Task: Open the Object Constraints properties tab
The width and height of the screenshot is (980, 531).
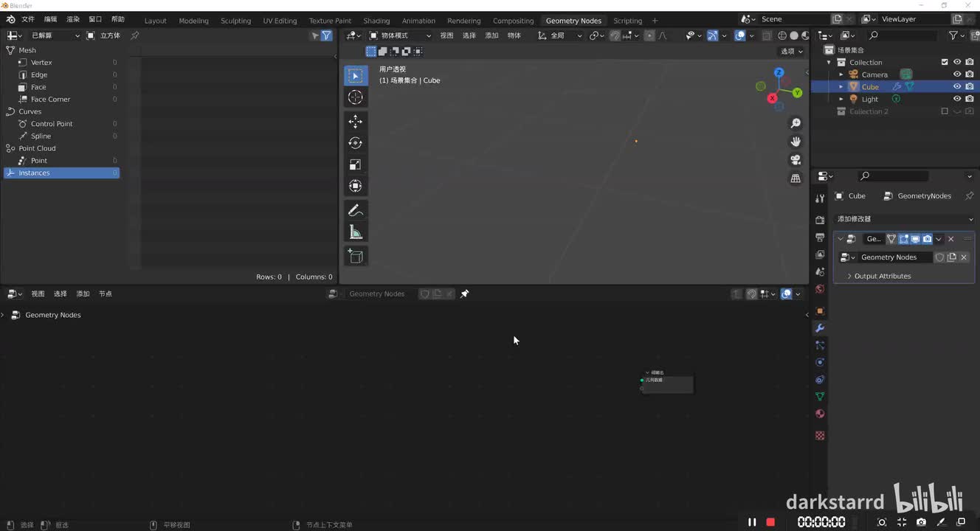Action: coord(820,379)
